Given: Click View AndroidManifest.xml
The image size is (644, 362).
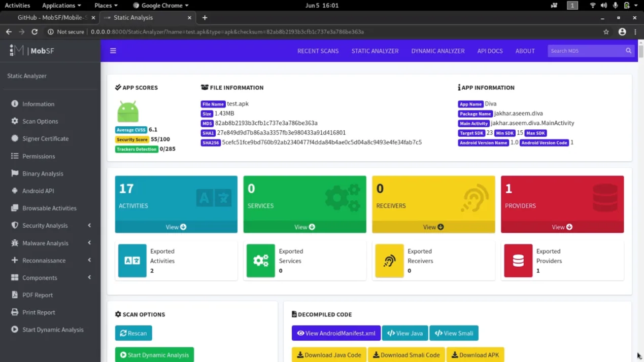Looking at the screenshot, I should click(335, 333).
